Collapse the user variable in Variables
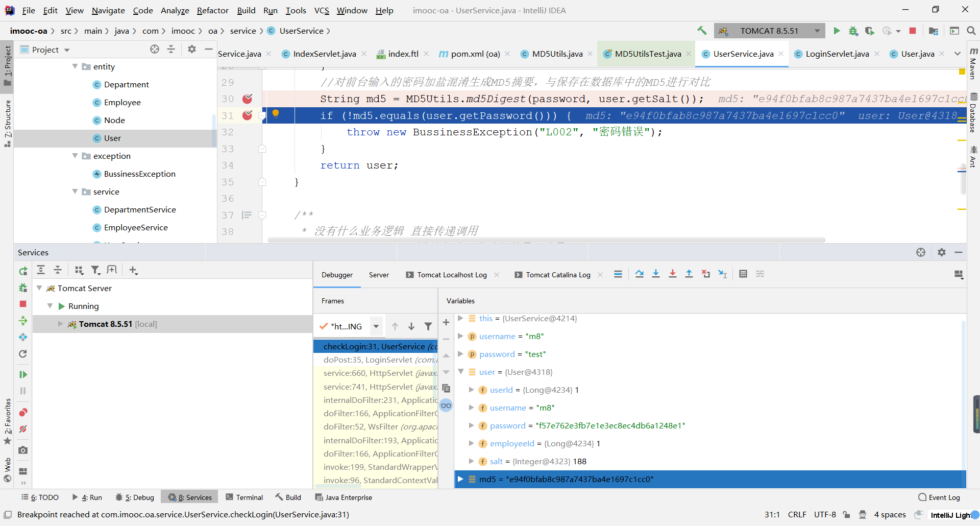This screenshot has width=980, height=526. (x=460, y=372)
